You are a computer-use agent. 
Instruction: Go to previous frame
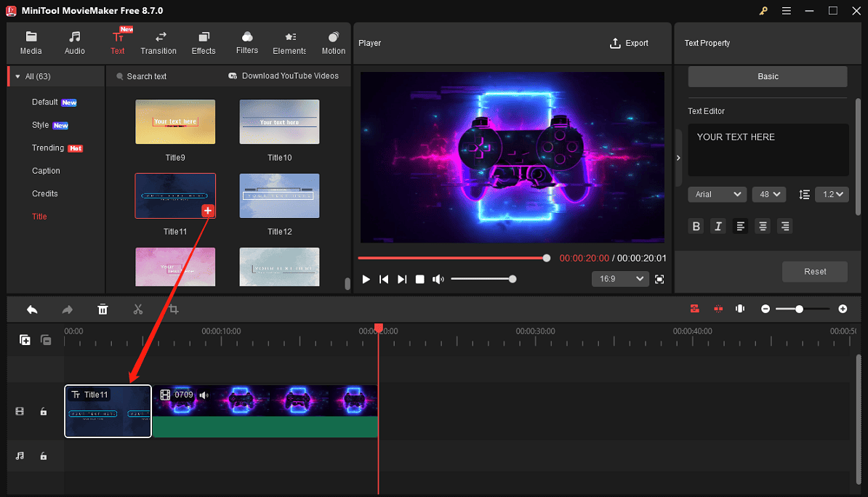click(384, 280)
